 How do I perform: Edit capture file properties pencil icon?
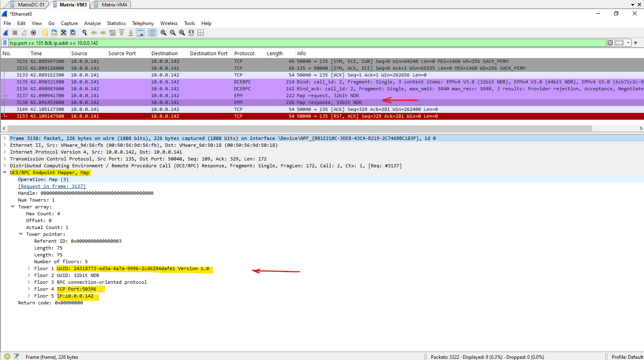(17, 356)
